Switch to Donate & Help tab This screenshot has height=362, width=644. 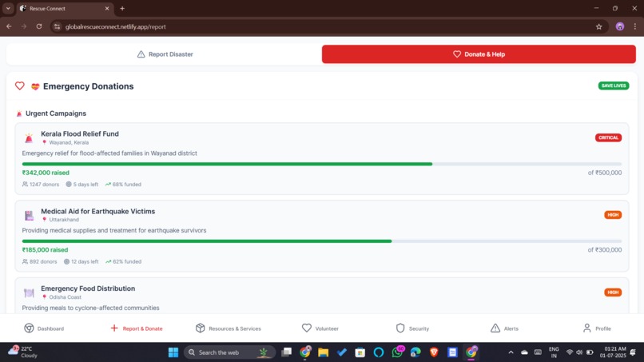(x=479, y=54)
